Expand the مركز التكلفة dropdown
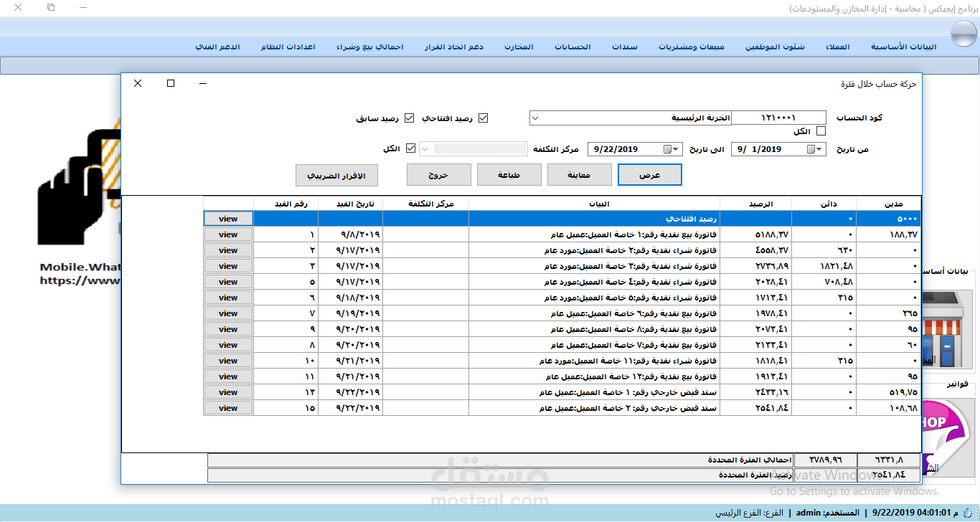The width and height of the screenshot is (980, 522). [x=424, y=149]
